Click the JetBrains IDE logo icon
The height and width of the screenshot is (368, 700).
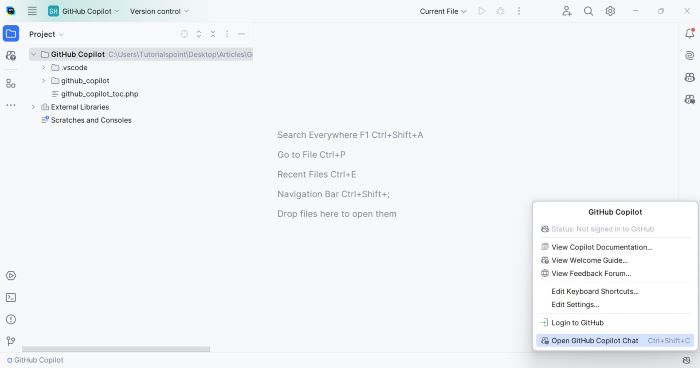(11, 11)
